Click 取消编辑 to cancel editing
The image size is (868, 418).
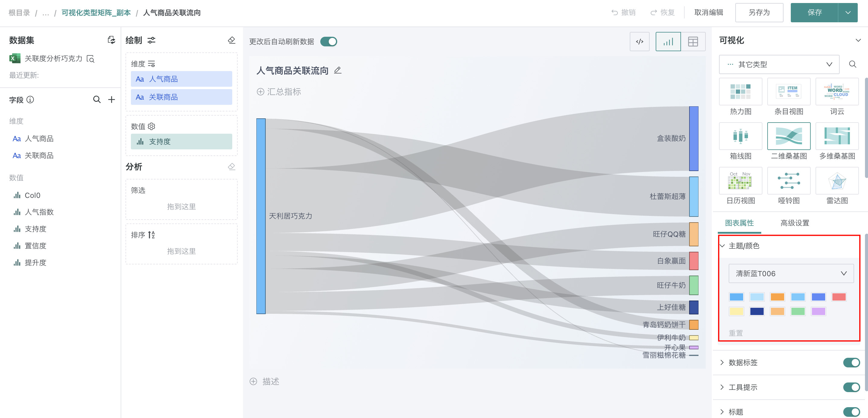(709, 12)
